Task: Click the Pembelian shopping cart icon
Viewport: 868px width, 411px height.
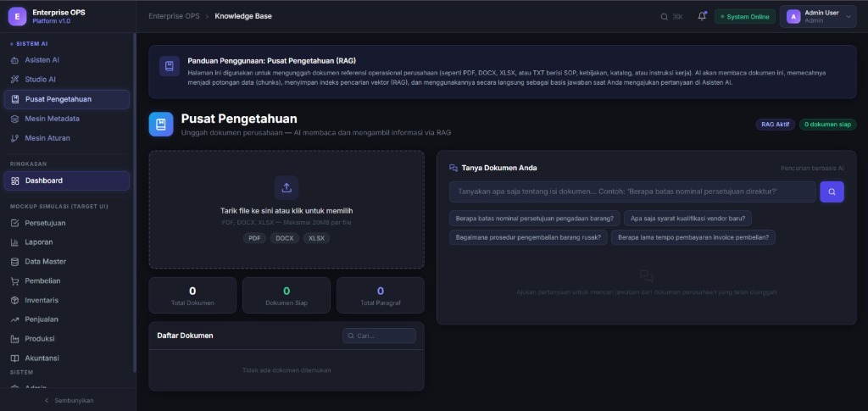Action: click(x=15, y=281)
